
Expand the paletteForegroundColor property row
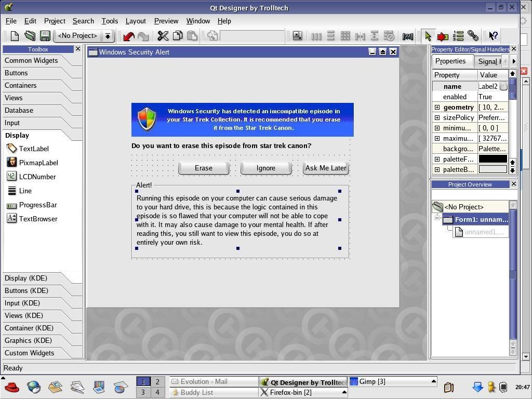(437, 159)
